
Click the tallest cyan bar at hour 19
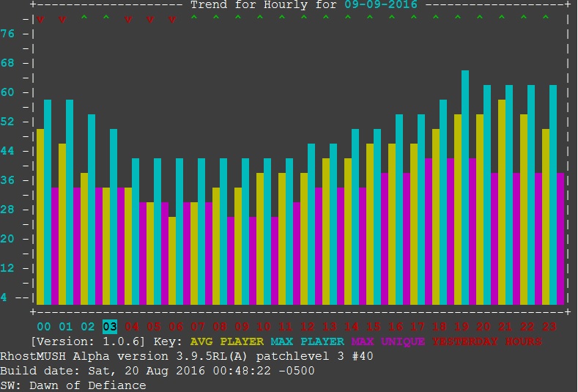tap(465, 188)
